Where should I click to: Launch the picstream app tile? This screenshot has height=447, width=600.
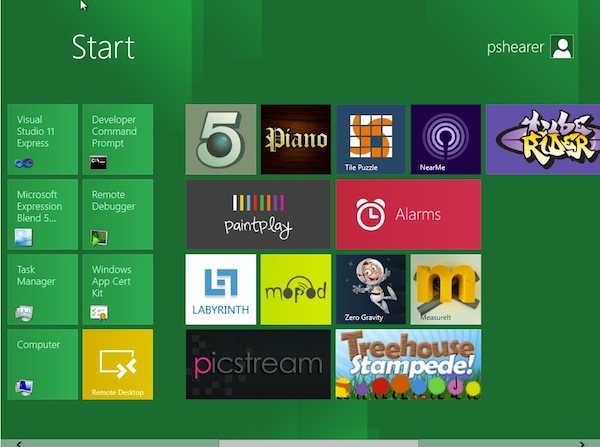click(x=258, y=364)
